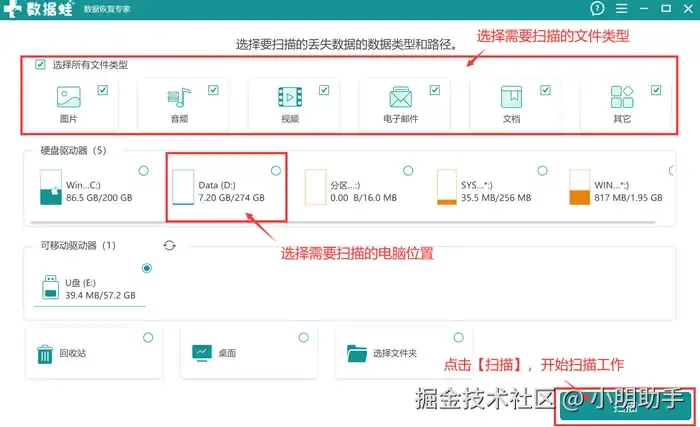
Task: Select the WIN 1.95 GB partition icon
Action: click(579, 187)
